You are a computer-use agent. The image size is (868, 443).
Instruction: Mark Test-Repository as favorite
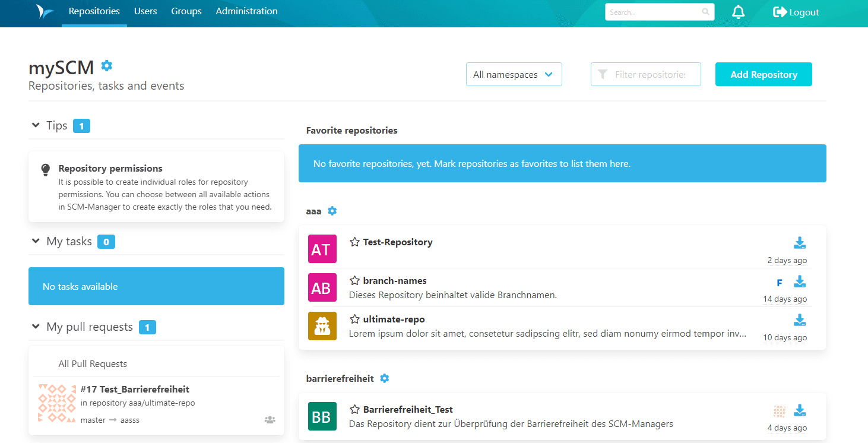pyautogui.click(x=354, y=242)
